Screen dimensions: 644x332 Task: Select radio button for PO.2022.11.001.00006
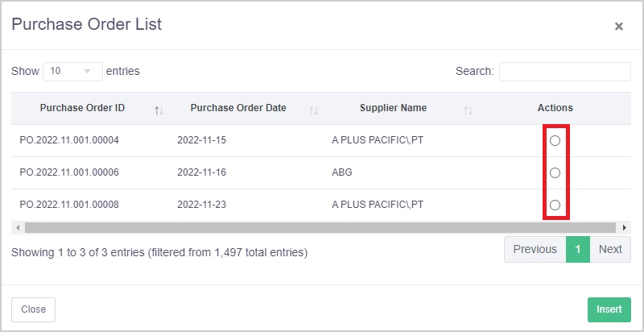pyautogui.click(x=555, y=172)
